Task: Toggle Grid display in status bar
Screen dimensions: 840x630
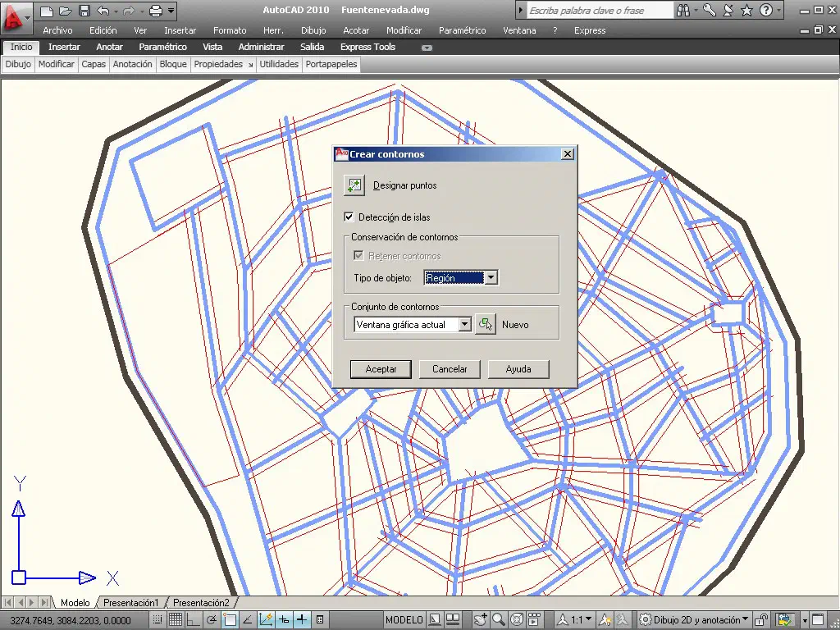Action: [176, 620]
